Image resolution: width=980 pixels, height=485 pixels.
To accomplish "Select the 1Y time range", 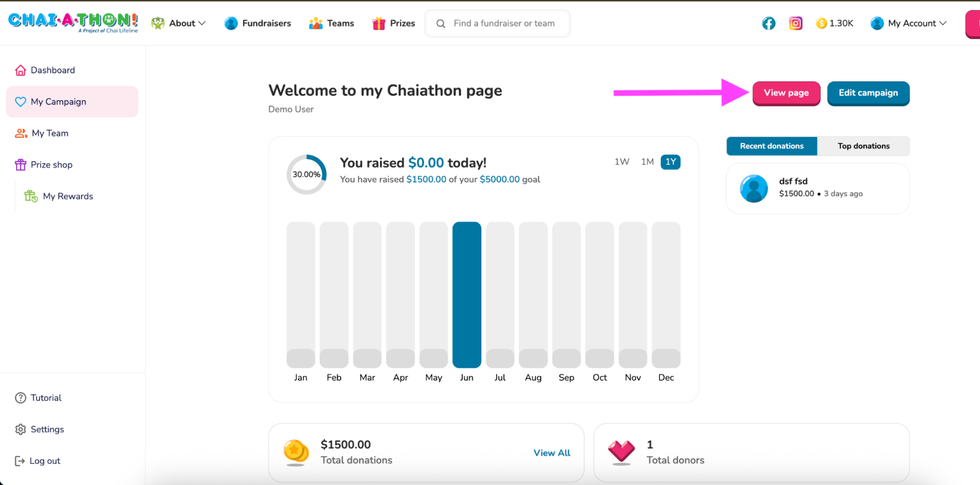I will (x=671, y=162).
